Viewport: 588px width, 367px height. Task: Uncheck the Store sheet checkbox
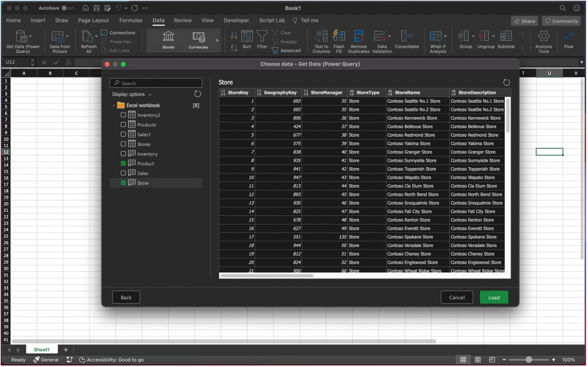[123, 183]
